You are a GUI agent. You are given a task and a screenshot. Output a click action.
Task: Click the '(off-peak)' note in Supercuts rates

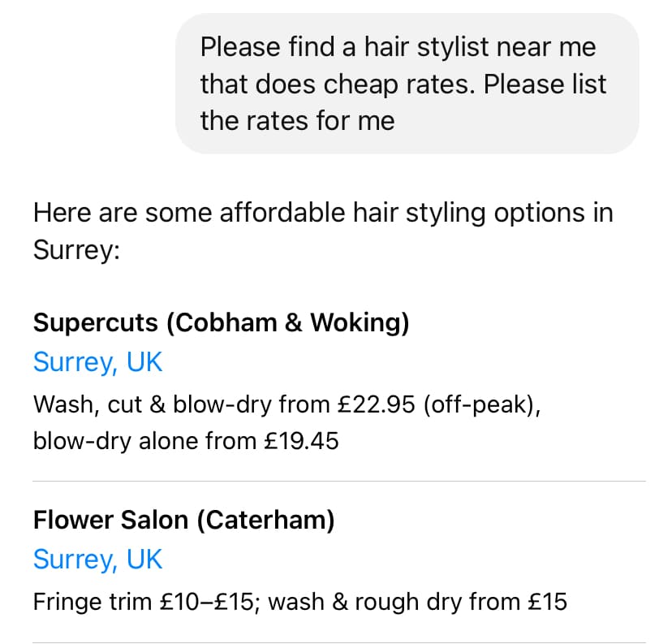pyautogui.click(x=482, y=404)
